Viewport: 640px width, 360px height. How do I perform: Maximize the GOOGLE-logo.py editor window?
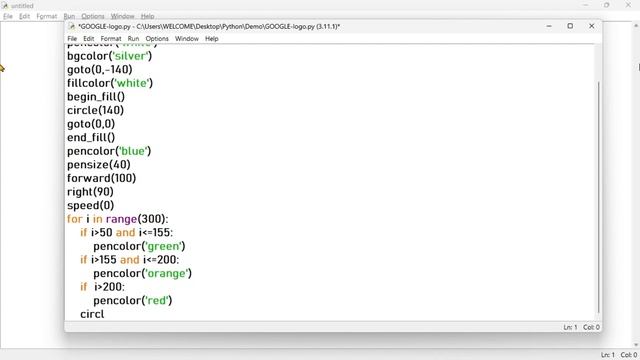click(x=570, y=26)
